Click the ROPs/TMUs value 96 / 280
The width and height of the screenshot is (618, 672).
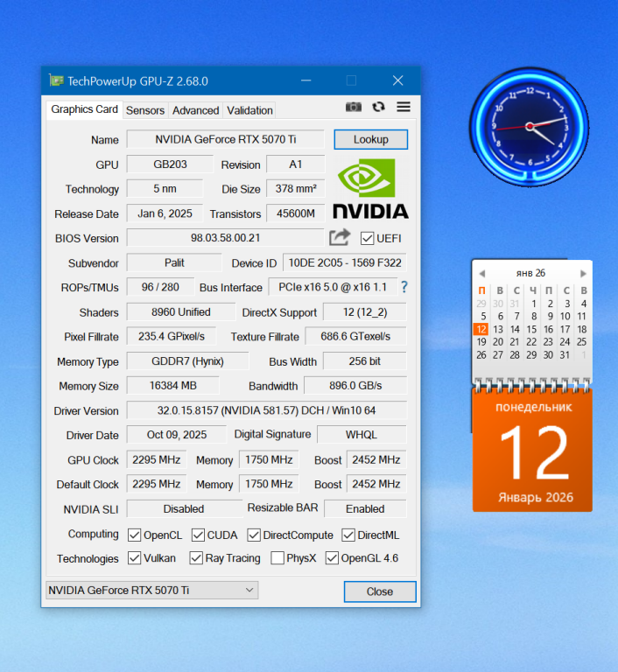160,287
